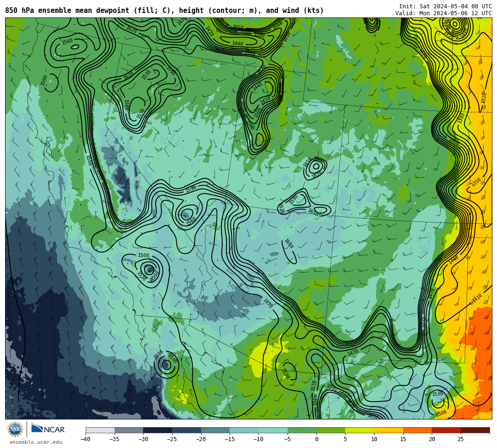Click the 1350 height contour label
Screen dimensions: 497x448
476,182
